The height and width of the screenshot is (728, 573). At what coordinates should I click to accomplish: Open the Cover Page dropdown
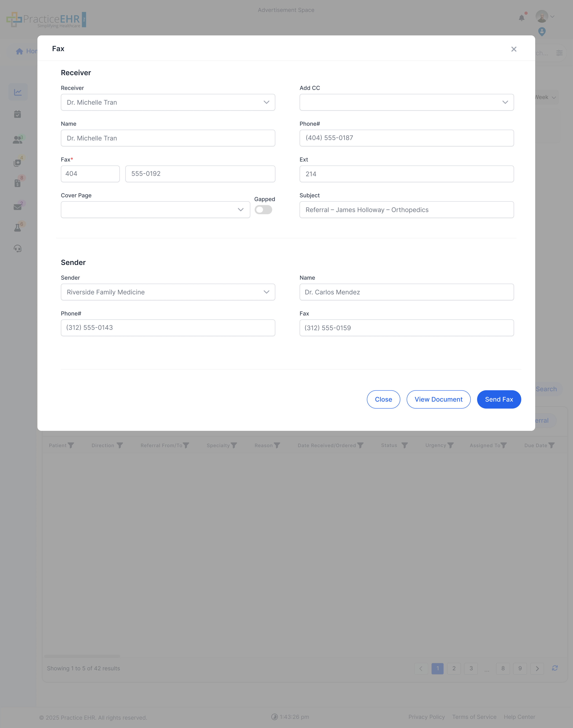[155, 210]
